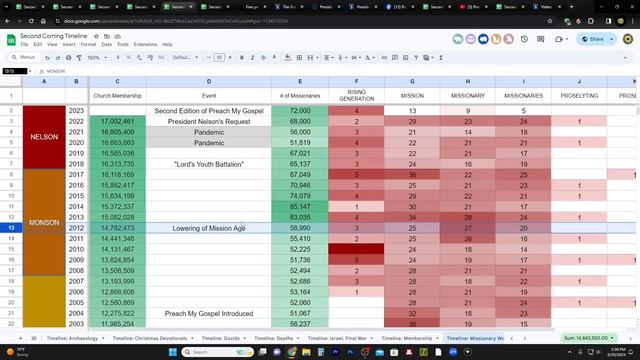The height and width of the screenshot is (360, 640).
Task: Click the Share button
Action: [593, 39]
